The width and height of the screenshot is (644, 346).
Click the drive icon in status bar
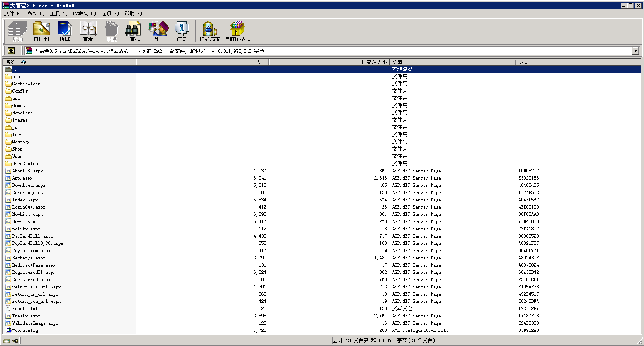7,340
